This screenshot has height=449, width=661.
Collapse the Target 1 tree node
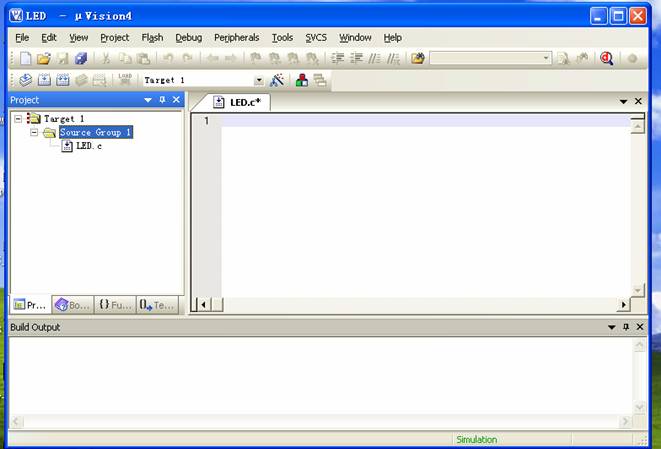coord(18,118)
